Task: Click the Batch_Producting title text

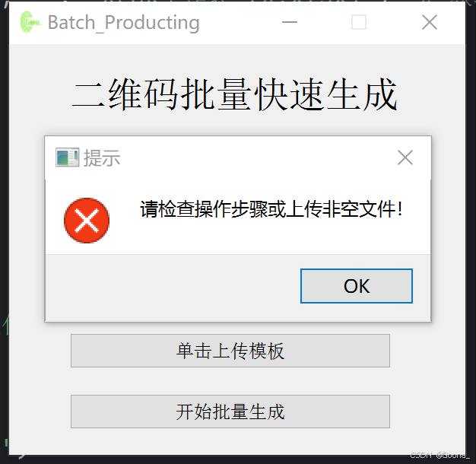Action: click(x=123, y=23)
